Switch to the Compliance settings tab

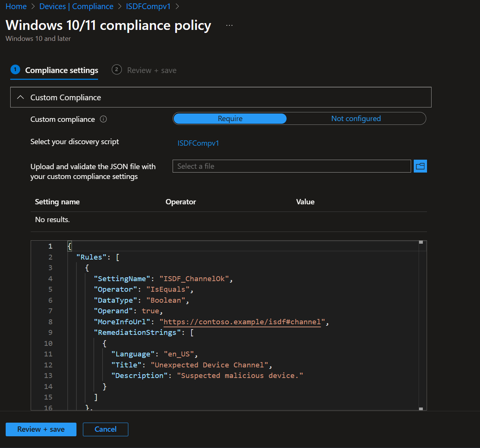pyautogui.click(x=54, y=70)
